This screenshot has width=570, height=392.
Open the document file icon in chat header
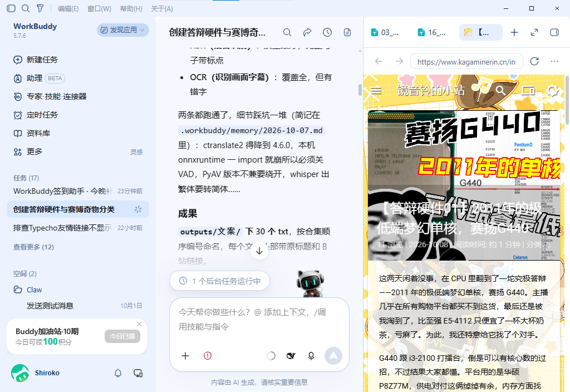pos(347,32)
